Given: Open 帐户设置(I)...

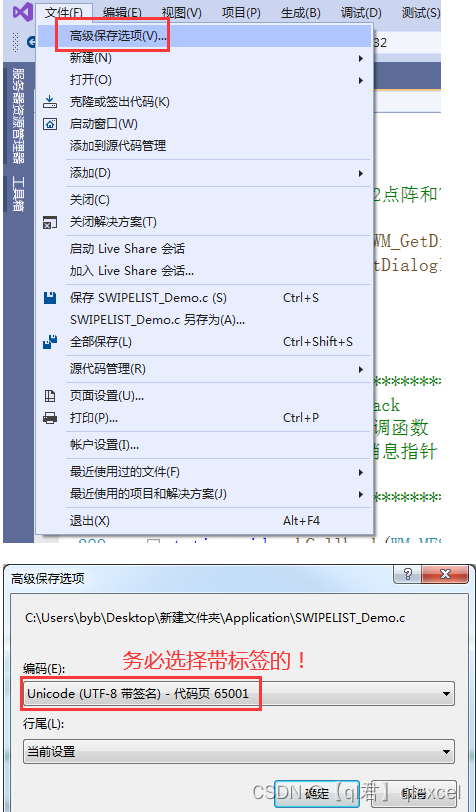Looking at the screenshot, I should click(x=205, y=445).
